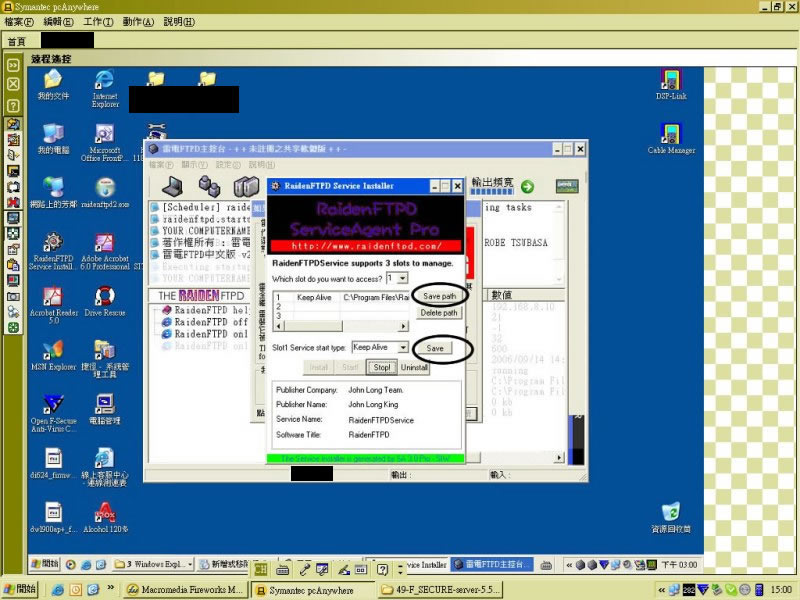The width and height of the screenshot is (800, 600).
Task: Open the slot number dropdown showing 1
Action: click(403, 278)
